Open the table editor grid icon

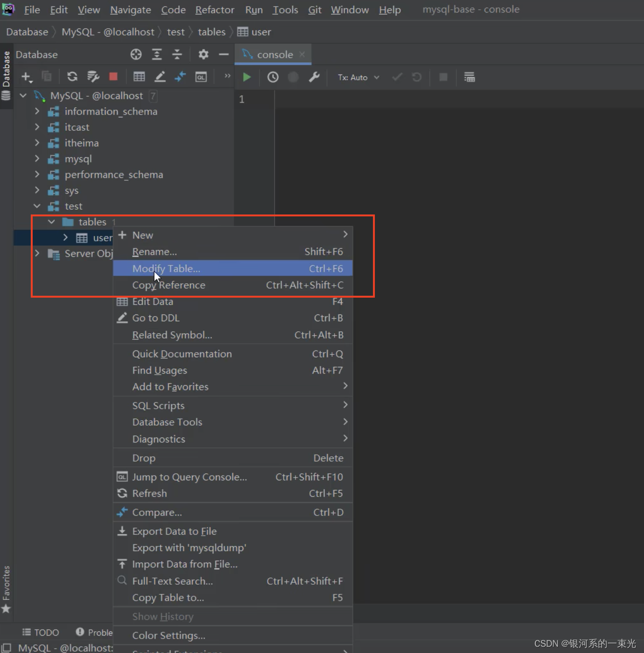pos(139,76)
